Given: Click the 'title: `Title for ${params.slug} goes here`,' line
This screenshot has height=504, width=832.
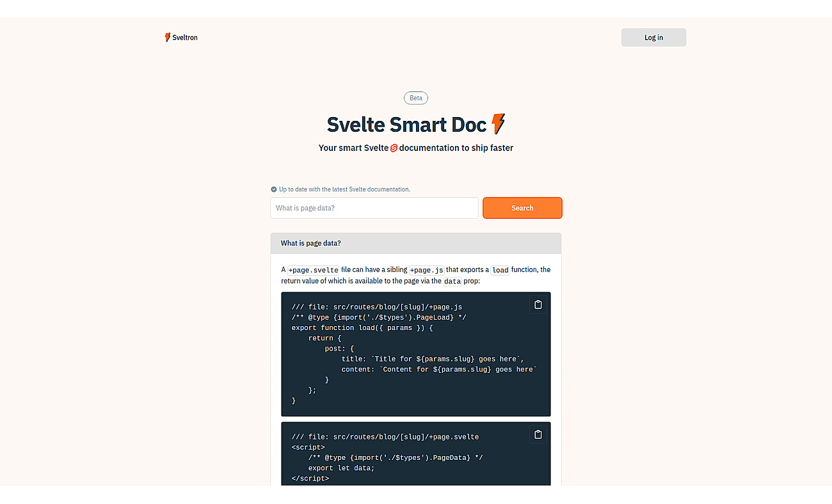Looking at the screenshot, I should 433,359.
